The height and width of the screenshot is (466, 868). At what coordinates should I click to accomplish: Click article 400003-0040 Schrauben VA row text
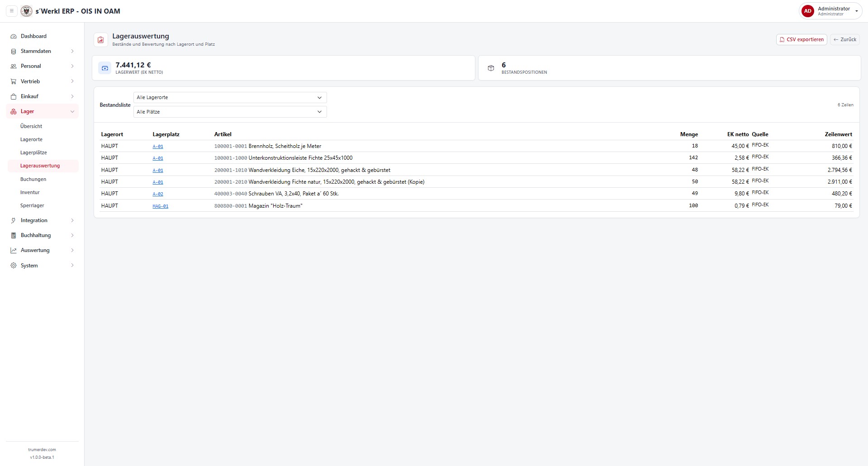click(276, 194)
